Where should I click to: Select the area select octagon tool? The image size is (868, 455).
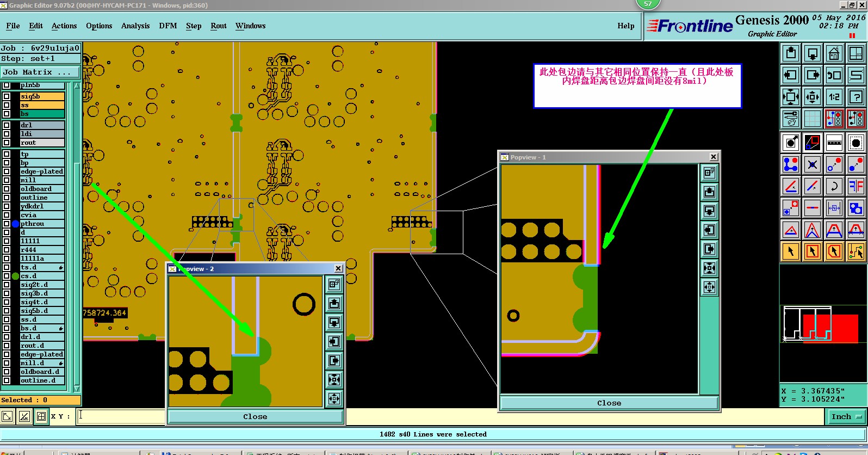point(855,143)
